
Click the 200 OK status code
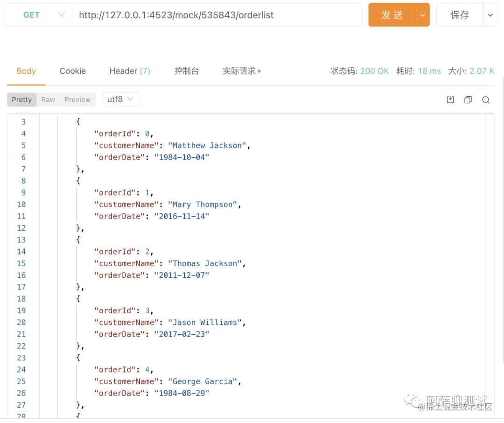pos(374,71)
